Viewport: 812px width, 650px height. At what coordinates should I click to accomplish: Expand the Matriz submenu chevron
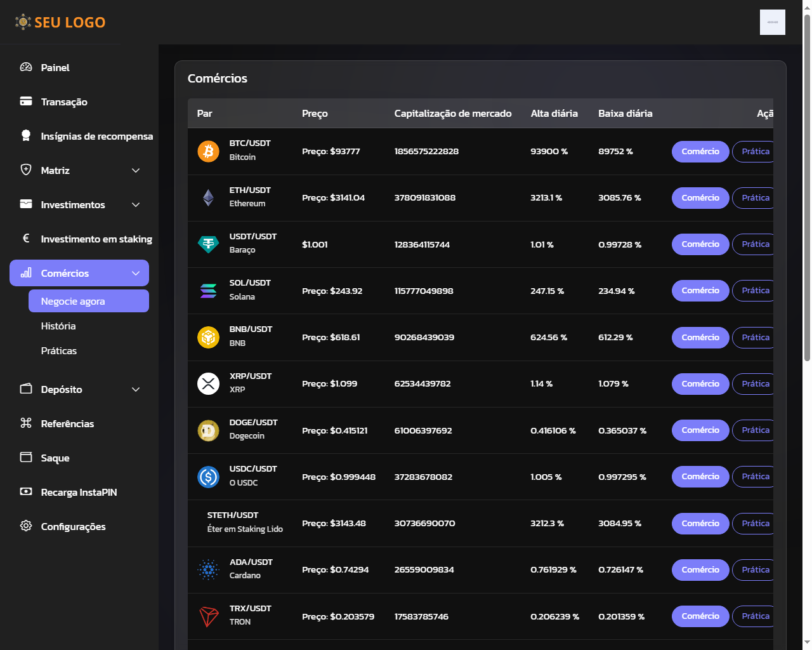(x=136, y=170)
